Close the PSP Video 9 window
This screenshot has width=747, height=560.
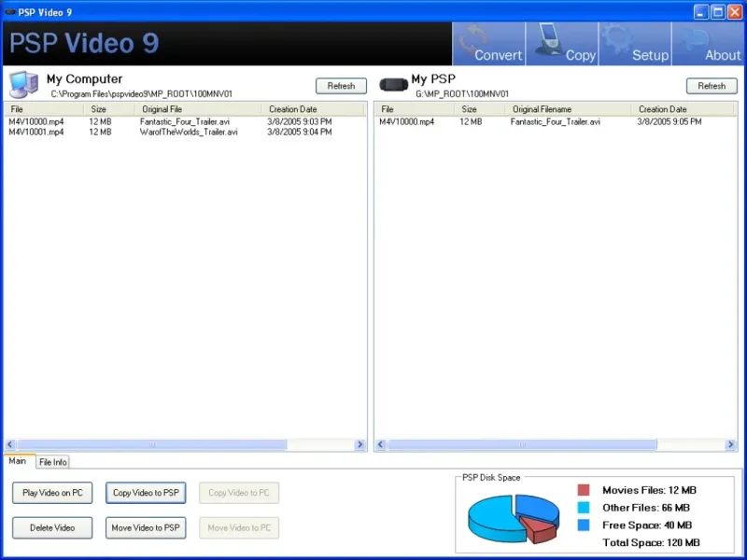[x=735, y=12]
